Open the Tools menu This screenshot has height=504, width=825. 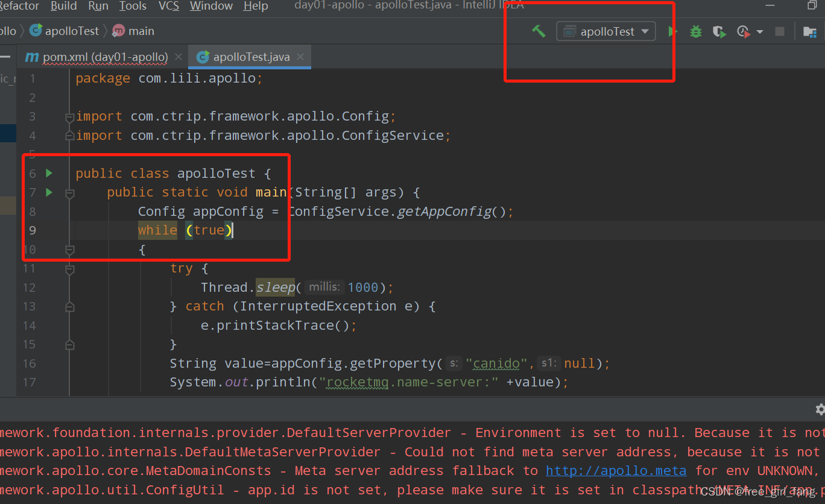pyautogui.click(x=133, y=6)
